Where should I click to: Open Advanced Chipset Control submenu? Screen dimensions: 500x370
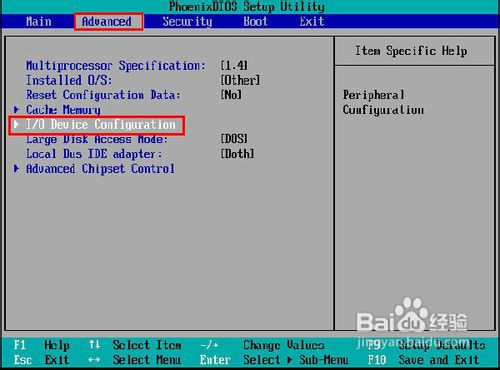(100, 169)
